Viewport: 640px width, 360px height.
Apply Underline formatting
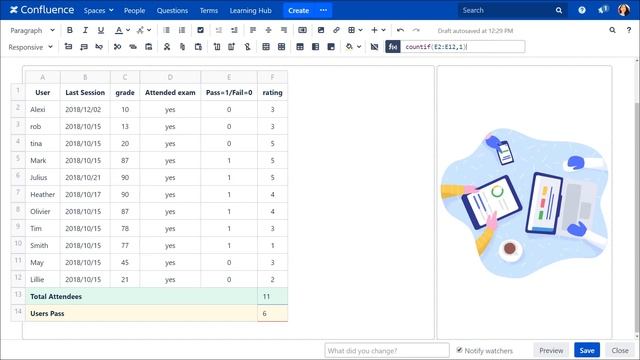[x=101, y=30]
